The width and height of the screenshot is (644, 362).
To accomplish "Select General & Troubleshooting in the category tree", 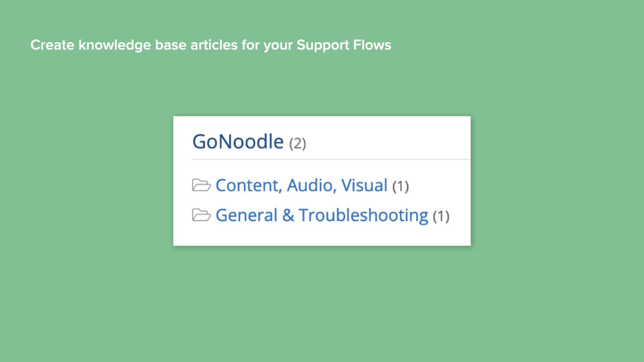I will click(x=321, y=215).
